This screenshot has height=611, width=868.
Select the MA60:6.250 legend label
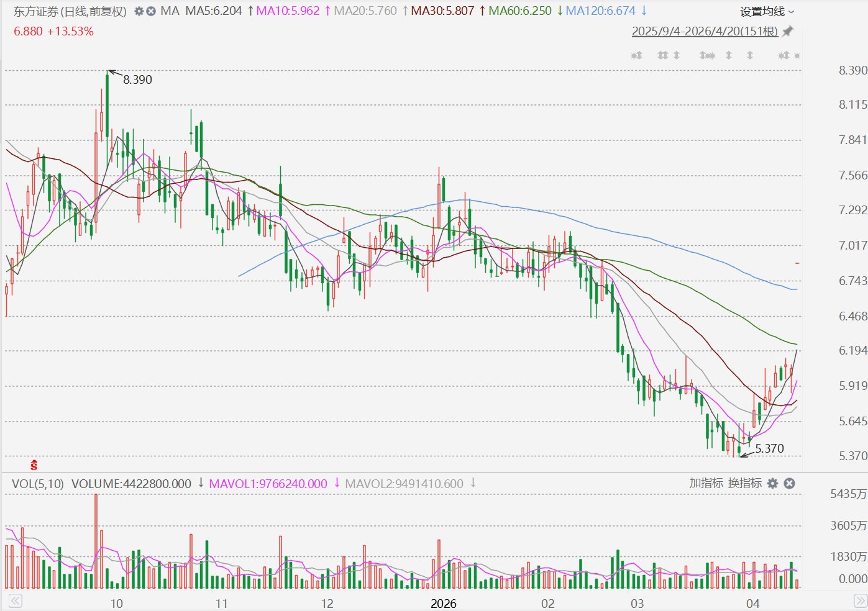519,11
